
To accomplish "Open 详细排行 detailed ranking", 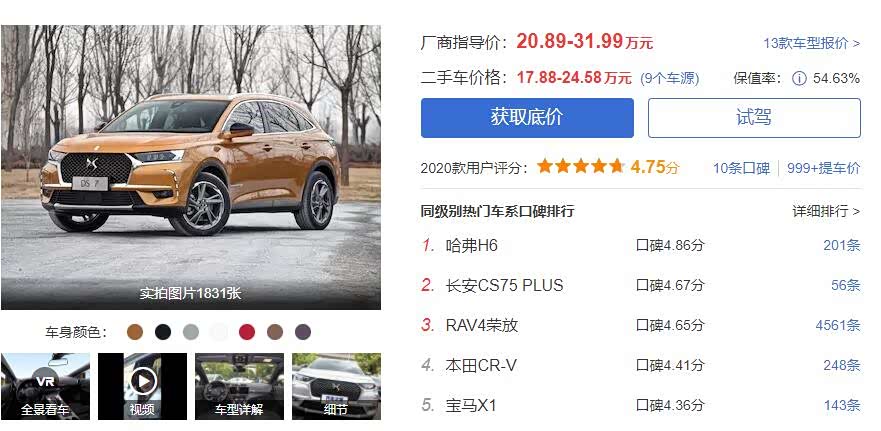I will click(x=826, y=211).
